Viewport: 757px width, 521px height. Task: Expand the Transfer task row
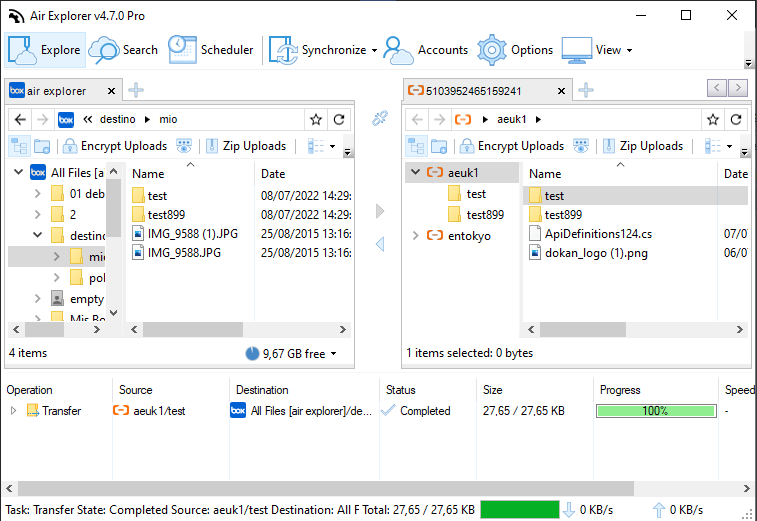tap(13, 410)
